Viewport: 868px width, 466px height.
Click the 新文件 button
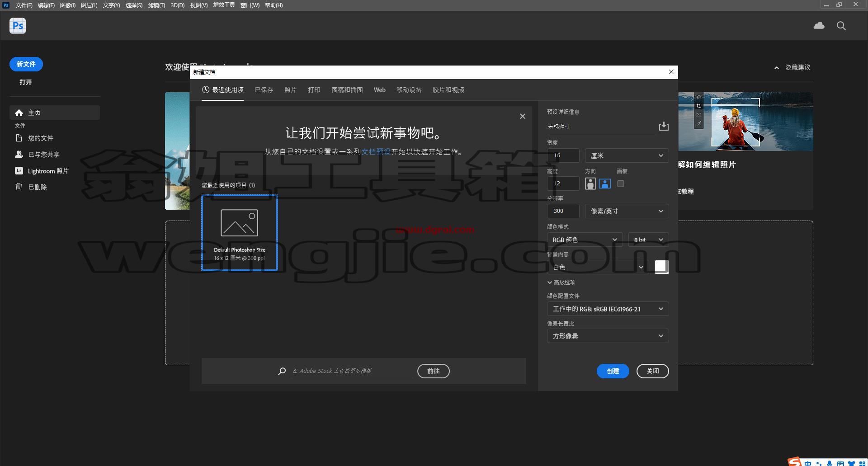coord(26,64)
